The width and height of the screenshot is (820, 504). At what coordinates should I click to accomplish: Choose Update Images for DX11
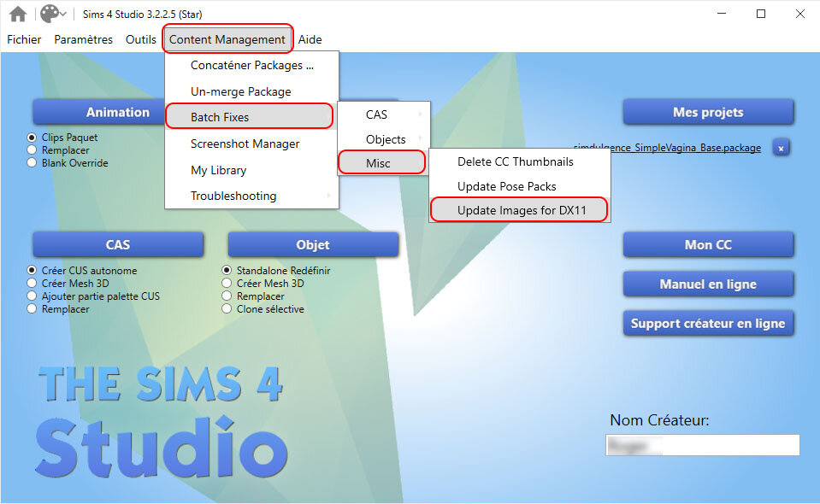coord(519,210)
